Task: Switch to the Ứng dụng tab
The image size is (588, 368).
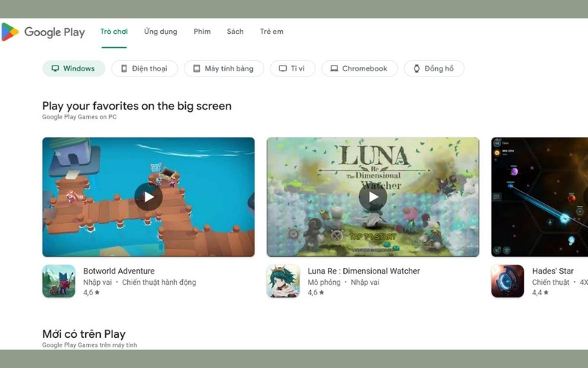Action: tap(160, 32)
